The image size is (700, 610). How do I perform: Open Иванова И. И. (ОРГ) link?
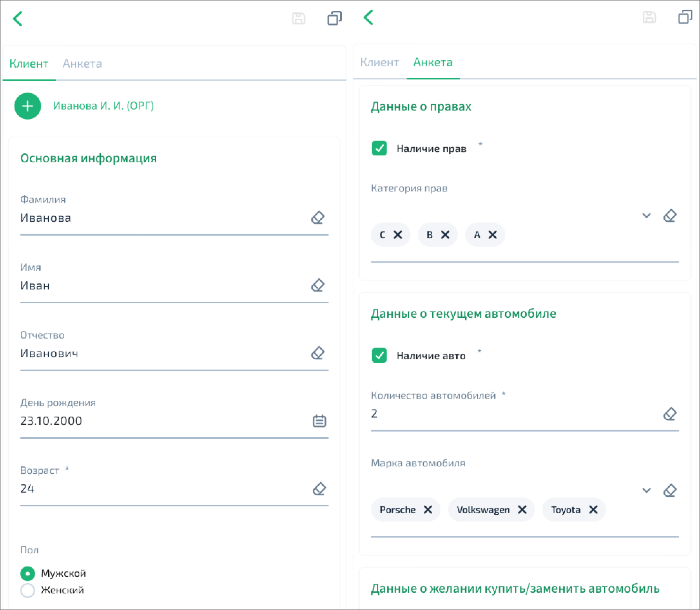click(x=103, y=106)
